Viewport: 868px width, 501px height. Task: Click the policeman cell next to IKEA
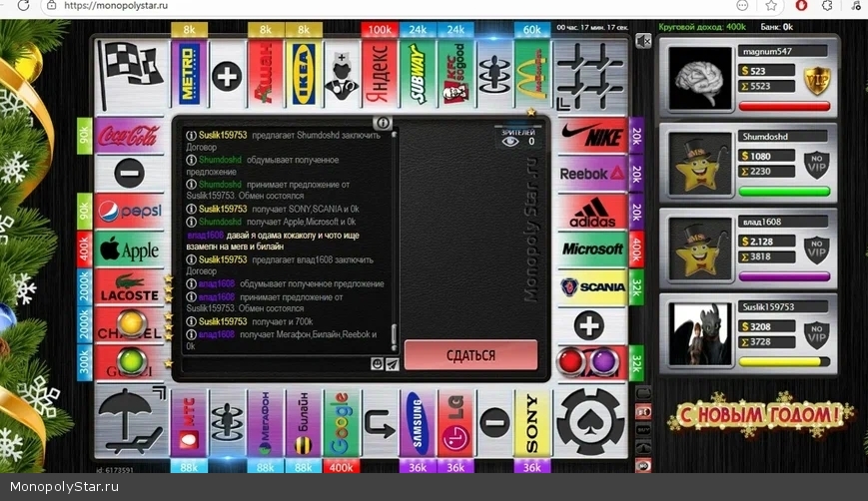click(342, 75)
